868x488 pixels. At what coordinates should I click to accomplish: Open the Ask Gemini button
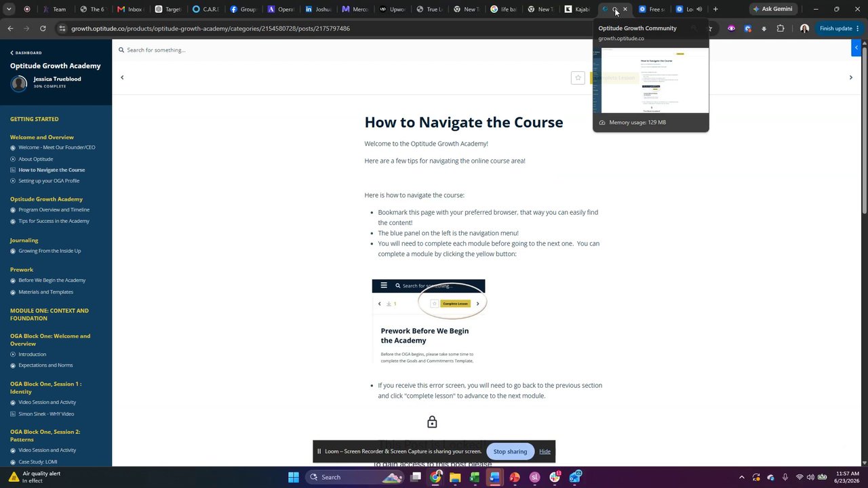[x=772, y=9]
